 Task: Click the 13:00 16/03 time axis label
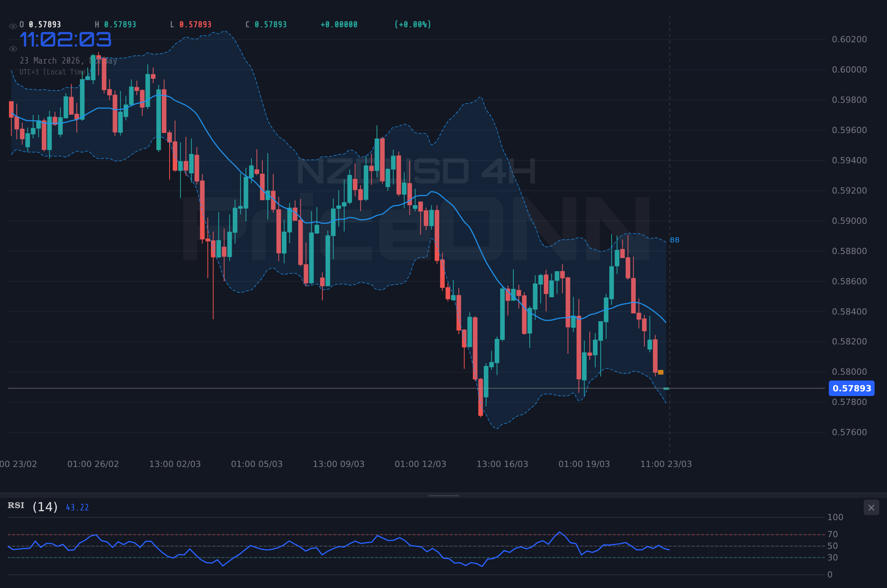(502, 463)
